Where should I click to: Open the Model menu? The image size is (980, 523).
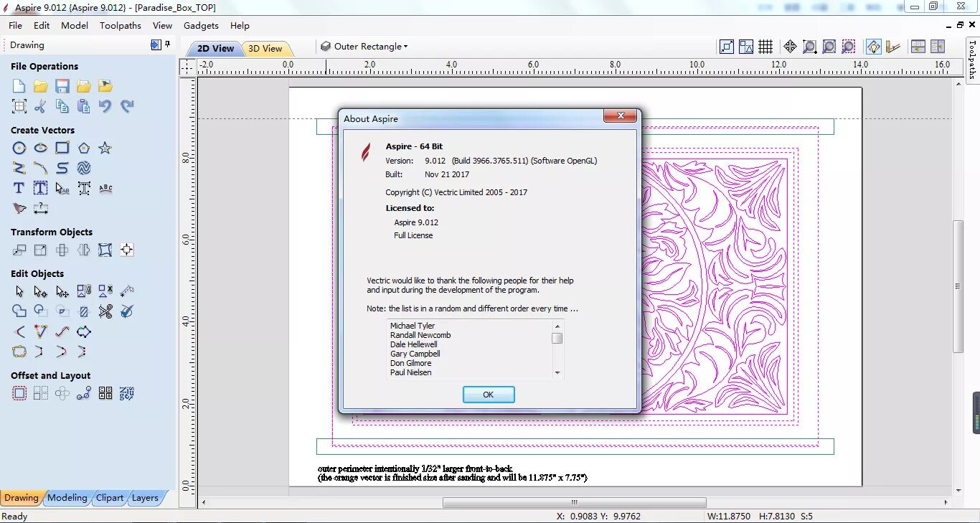[75, 25]
